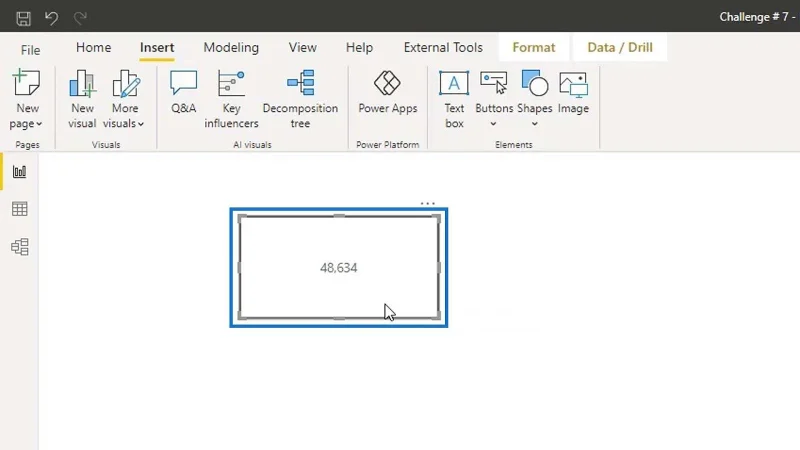Insert an Image element
Image resolution: width=800 pixels, height=450 pixels.
click(573, 92)
